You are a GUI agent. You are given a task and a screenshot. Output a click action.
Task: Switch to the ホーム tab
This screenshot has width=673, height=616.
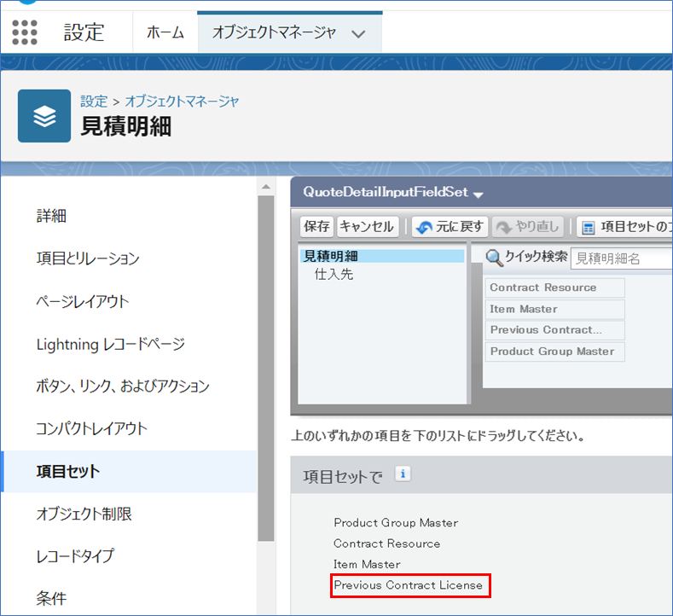pyautogui.click(x=165, y=33)
